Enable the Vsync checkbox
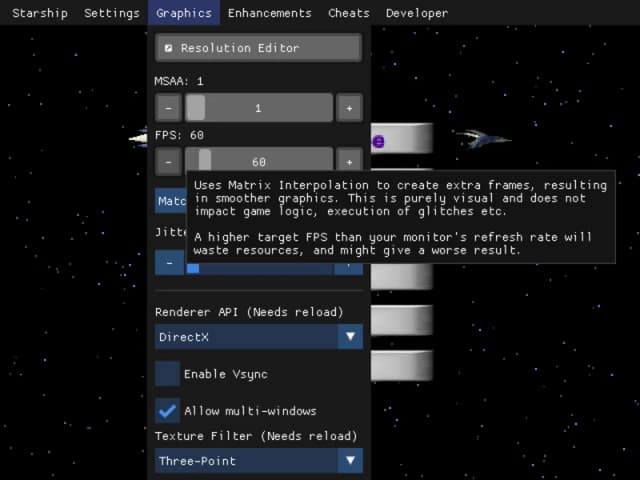Viewport: 640px width, 480px height. 167,373
